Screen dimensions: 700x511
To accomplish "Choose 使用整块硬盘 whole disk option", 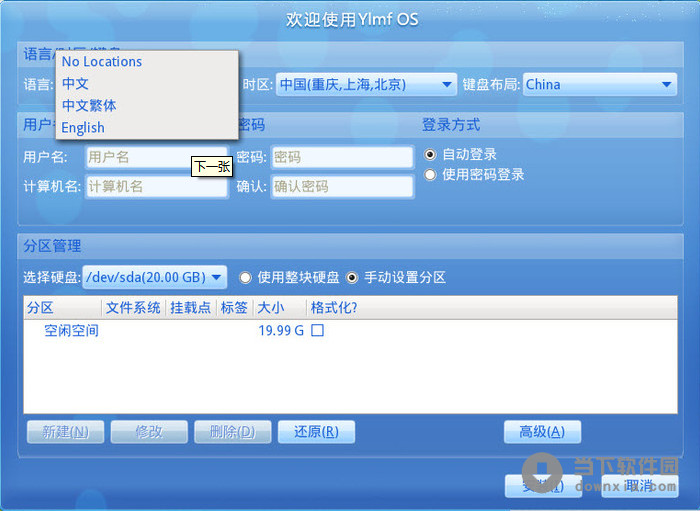I will [x=245, y=277].
